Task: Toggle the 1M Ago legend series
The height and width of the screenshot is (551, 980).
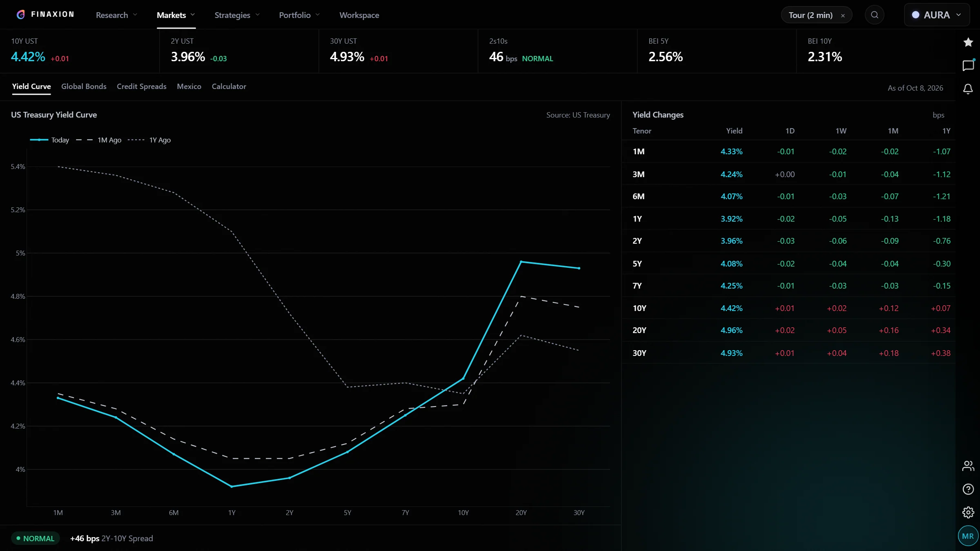Action: (x=98, y=140)
